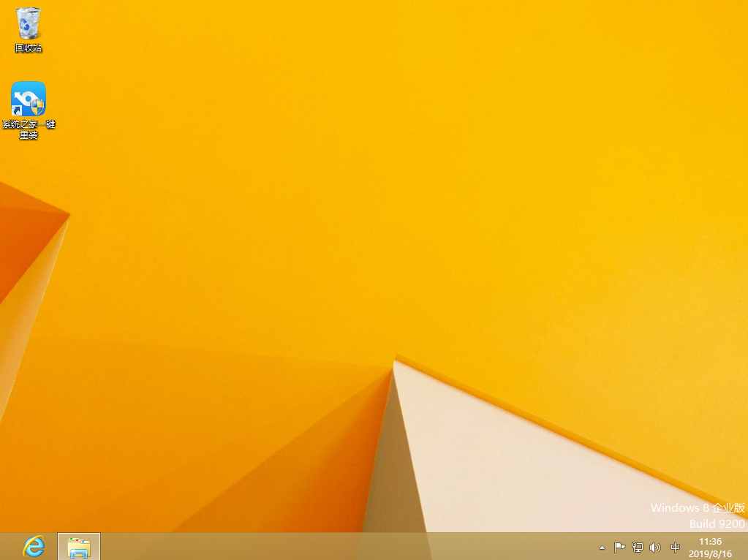View network status via the tray icon

tap(636, 547)
